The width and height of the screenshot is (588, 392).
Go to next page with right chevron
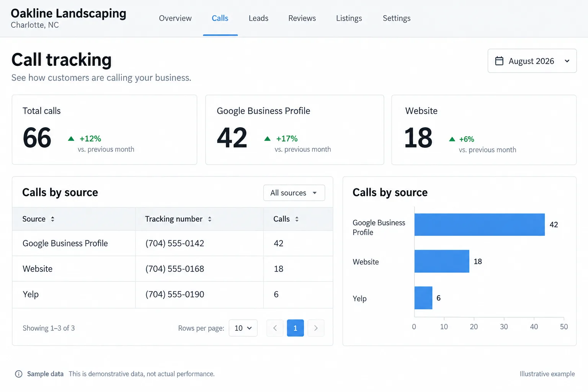(x=316, y=328)
